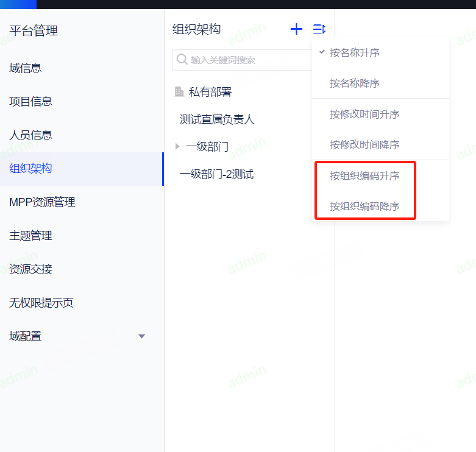
Task: Open 主题管理 sidebar item
Action: pyautogui.click(x=30, y=235)
